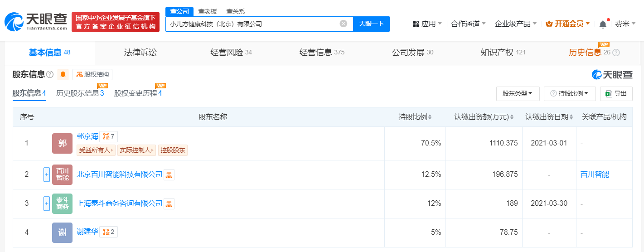
Task: Click the 郭 avatar thumbnail
Action: click(62, 143)
